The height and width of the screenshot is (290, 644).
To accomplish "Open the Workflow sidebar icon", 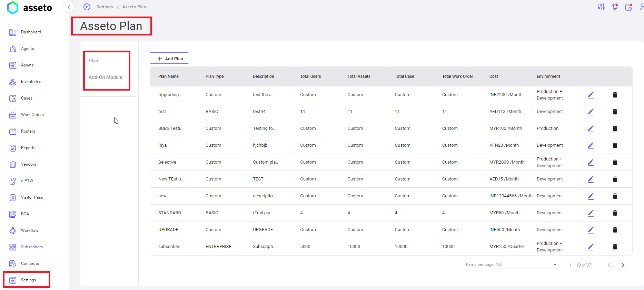I will [x=13, y=230].
